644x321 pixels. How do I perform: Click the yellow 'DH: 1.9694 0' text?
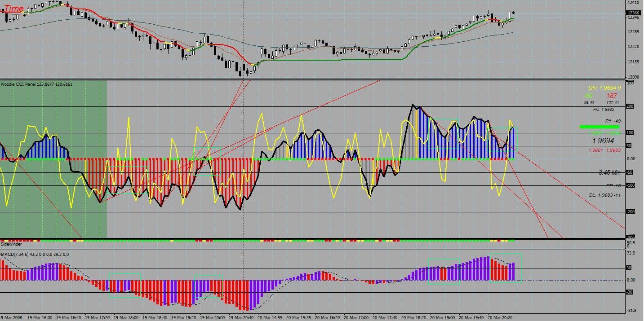pyautogui.click(x=604, y=88)
